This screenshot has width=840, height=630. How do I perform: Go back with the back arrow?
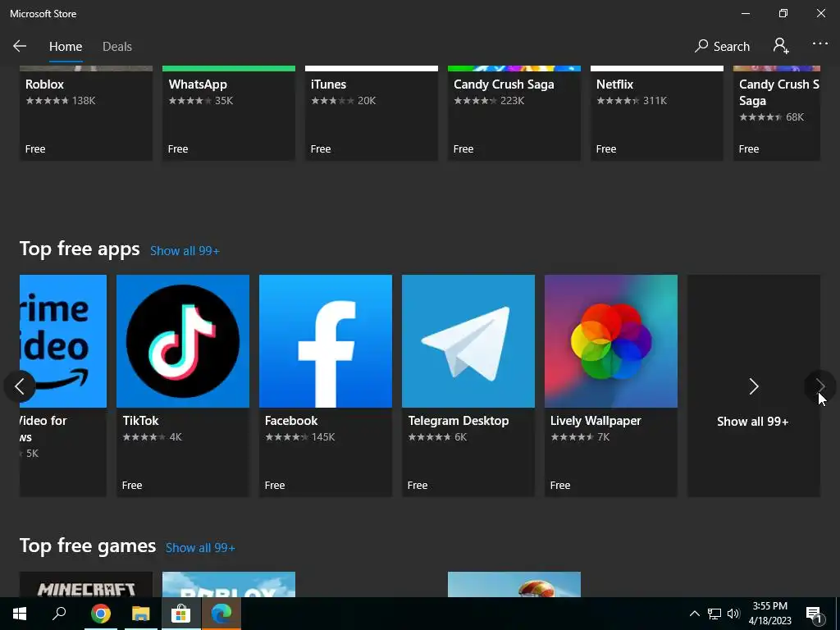tap(20, 46)
